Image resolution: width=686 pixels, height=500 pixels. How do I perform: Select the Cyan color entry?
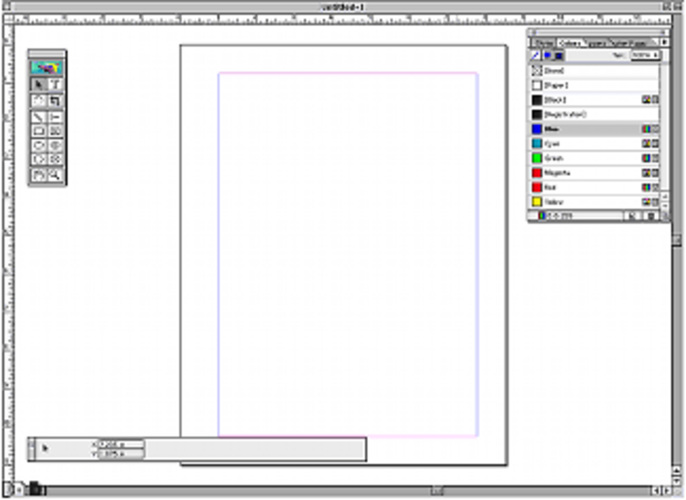coord(595,143)
